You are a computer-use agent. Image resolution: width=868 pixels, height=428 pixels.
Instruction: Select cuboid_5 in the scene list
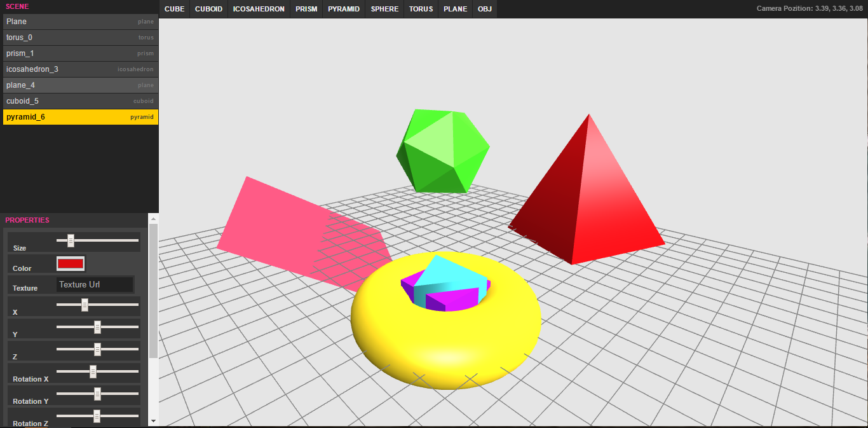point(81,101)
